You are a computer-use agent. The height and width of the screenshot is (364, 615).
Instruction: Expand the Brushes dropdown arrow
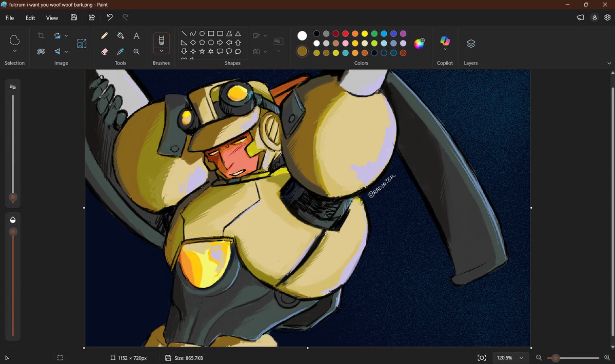[x=161, y=51]
